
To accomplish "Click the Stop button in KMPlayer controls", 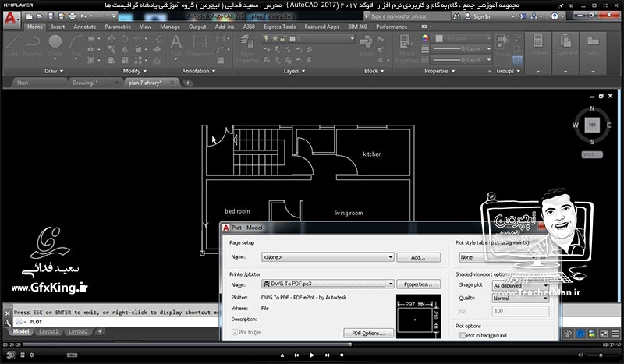I will (x=342, y=355).
